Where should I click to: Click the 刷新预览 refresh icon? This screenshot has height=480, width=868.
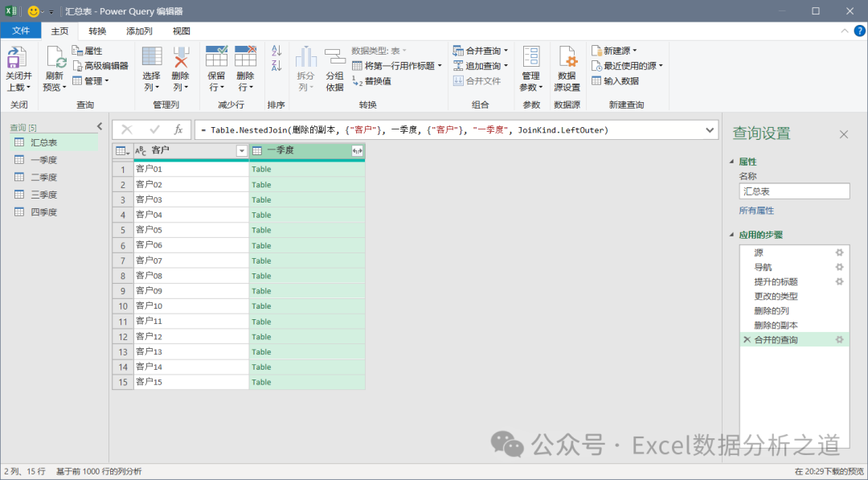click(x=55, y=57)
